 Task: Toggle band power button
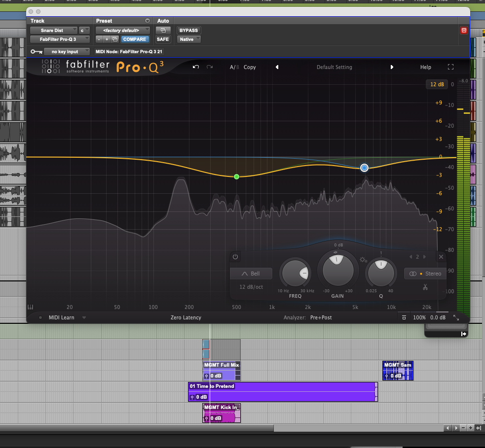(x=235, y=257)
